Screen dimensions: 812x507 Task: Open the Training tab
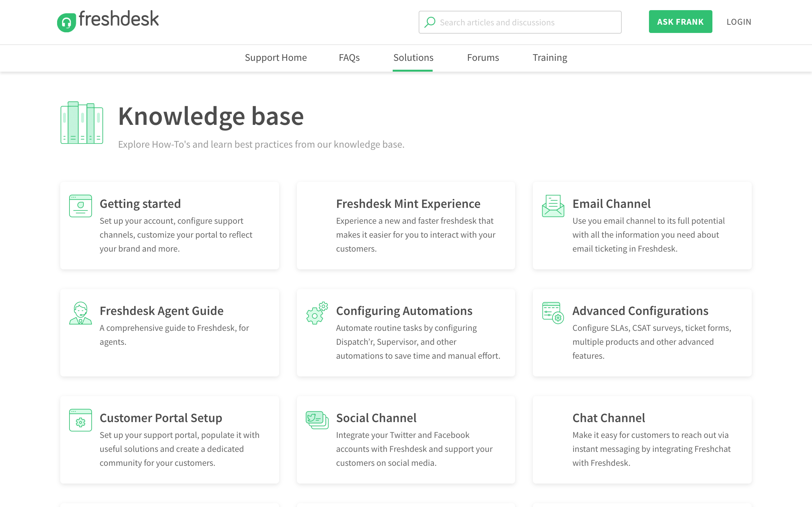pyautogui.click(x=550, y=58)
